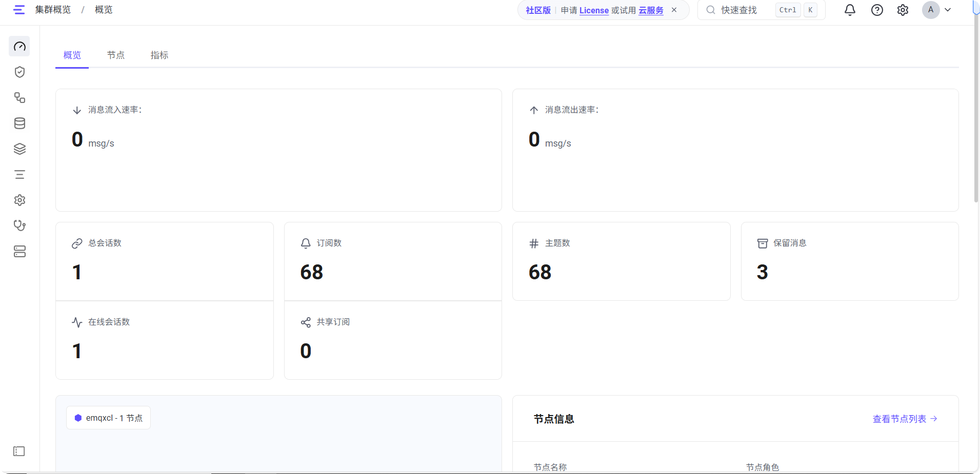Open the Diagnostics stethoscope icon

point(19,225)
